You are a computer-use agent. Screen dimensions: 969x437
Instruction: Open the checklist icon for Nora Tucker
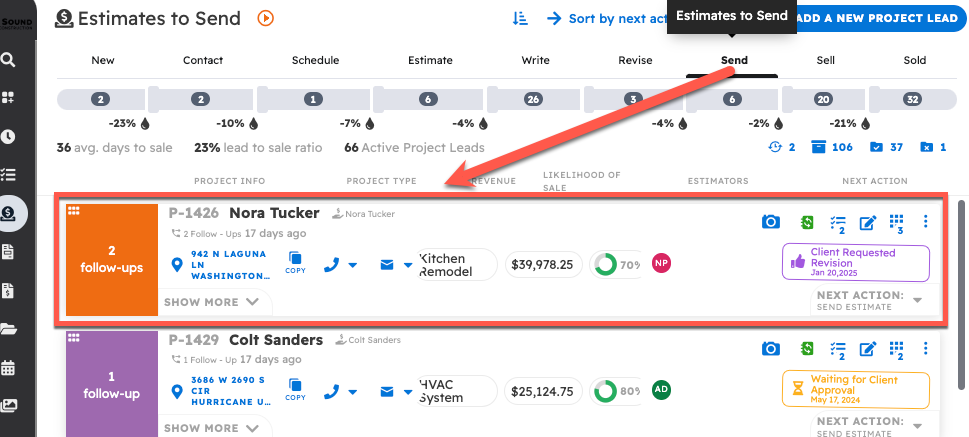click(838, 223)
